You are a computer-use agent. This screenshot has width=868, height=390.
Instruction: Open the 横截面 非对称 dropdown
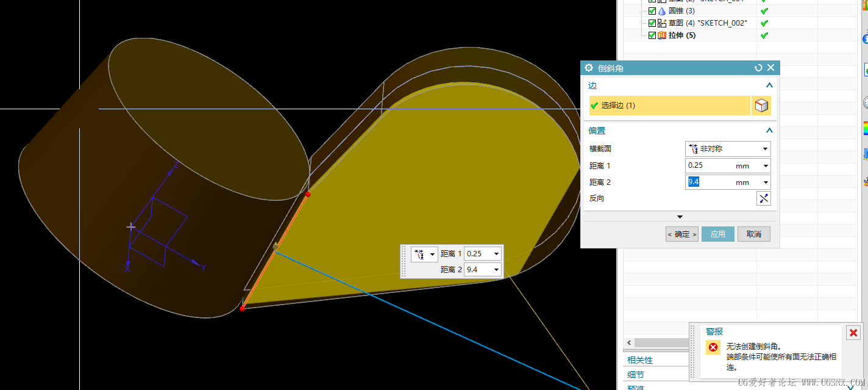(728, 148)
